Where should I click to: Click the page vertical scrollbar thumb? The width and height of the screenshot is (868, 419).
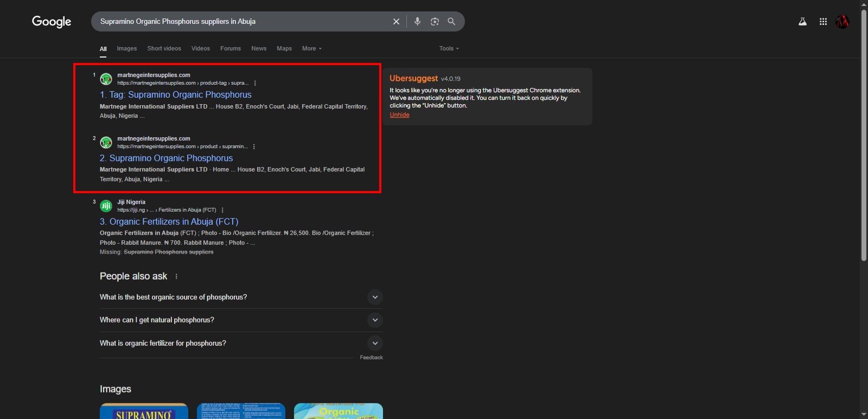point(864,135)
